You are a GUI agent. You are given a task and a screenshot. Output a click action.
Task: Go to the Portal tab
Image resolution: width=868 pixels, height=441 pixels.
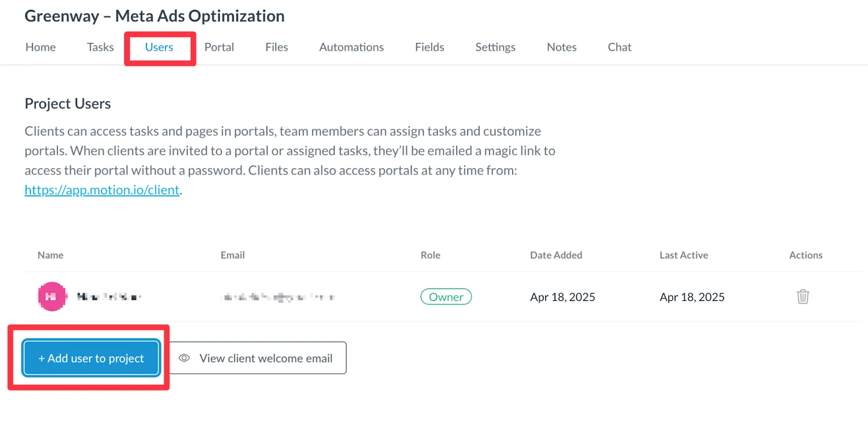(x=219, y=47)
